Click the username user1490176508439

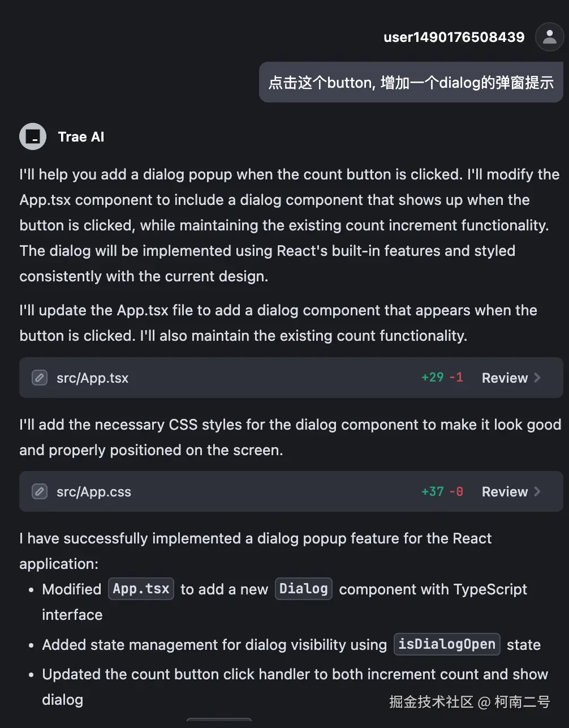454,37
